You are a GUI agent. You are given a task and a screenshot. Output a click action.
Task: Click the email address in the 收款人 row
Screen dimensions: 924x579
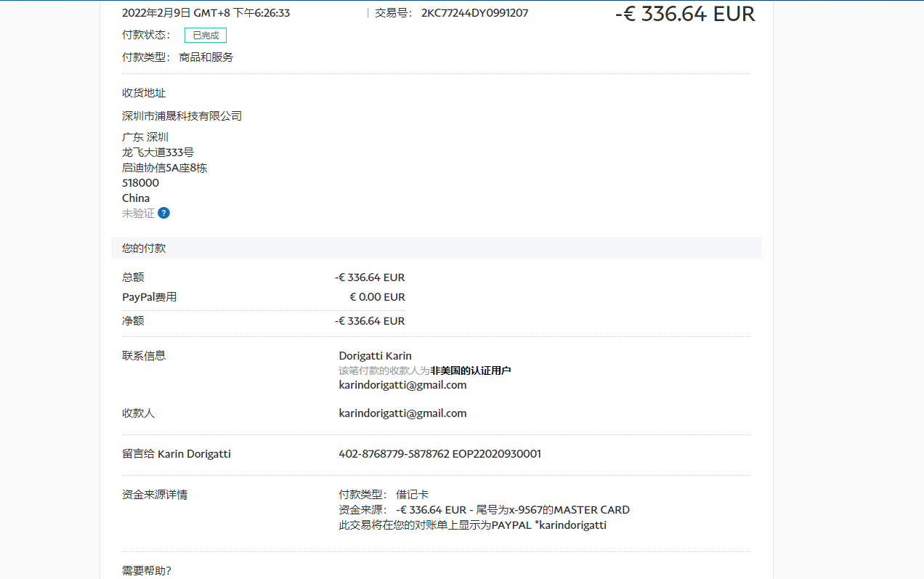point(402,413)
